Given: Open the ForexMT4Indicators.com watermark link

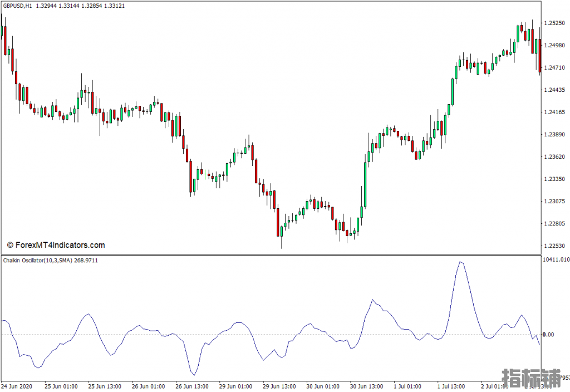Looking at the screenshot, I should (x=56, y=245).
